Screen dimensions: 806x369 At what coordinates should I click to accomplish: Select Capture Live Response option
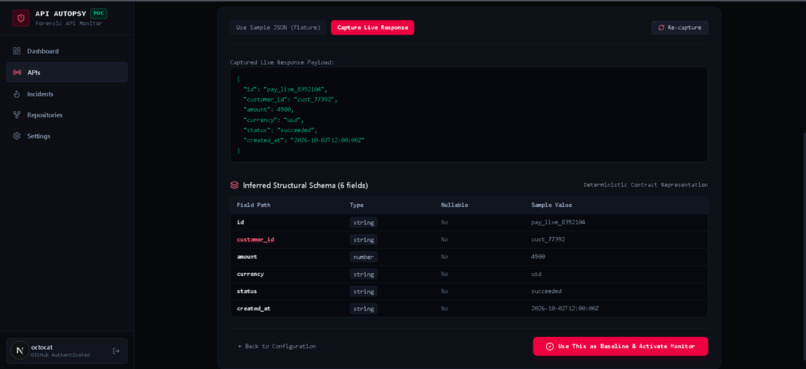click(372, 28)
